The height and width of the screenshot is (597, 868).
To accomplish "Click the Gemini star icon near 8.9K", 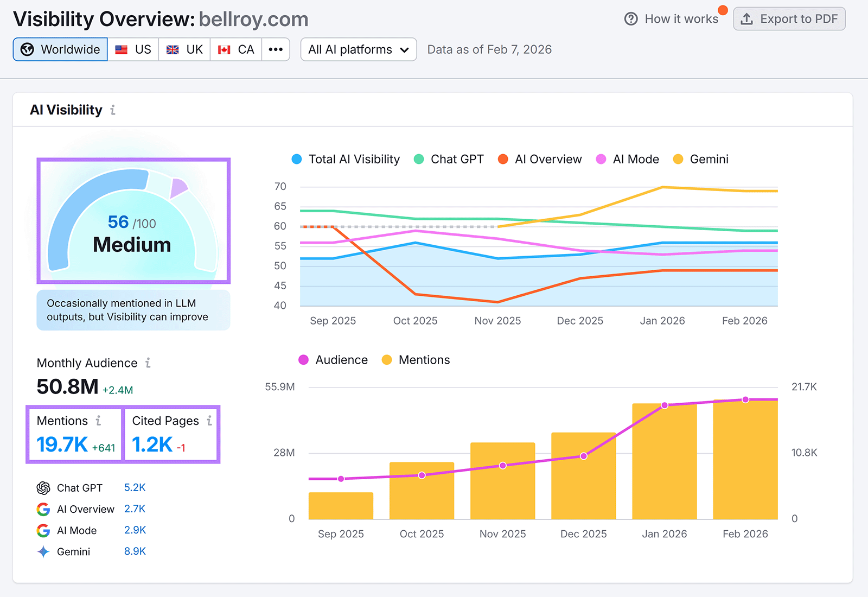I will (43, 551).
